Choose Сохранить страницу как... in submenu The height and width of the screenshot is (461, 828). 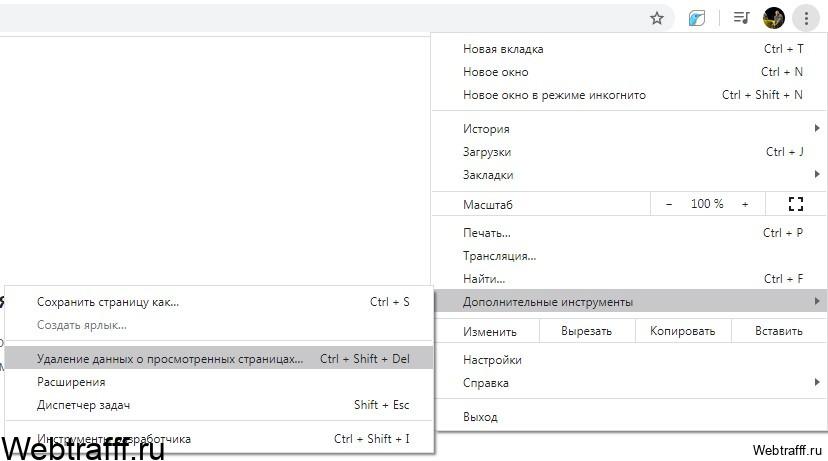(219, 302)
